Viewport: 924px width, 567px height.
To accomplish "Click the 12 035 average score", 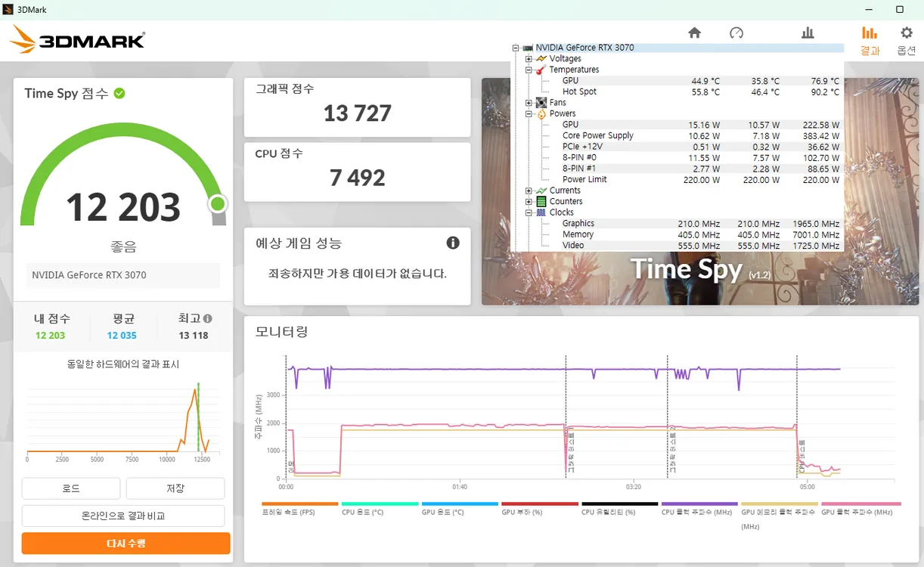I will (x=122, y=336).
